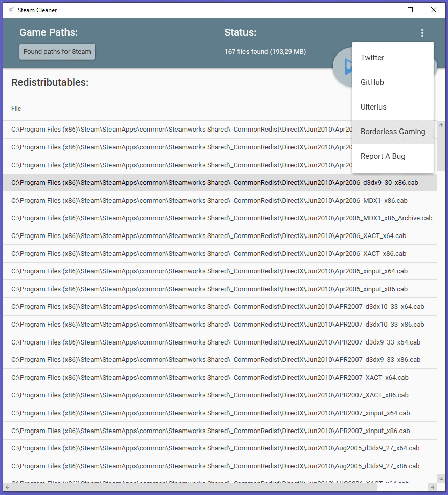Maximize the Steam Cleaner window
This screenshot has width=448, height=495.
click(410, 10)
